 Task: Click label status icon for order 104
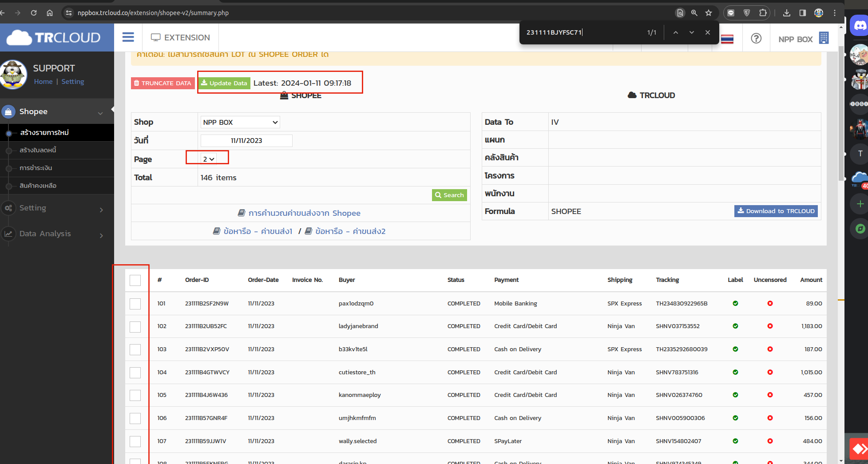[735, 372]
